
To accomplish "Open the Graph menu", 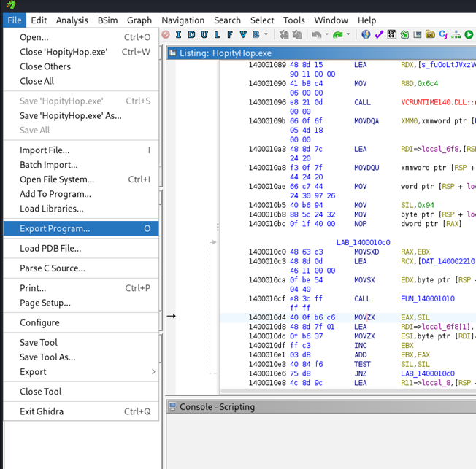I will click(x=139, y=20).
